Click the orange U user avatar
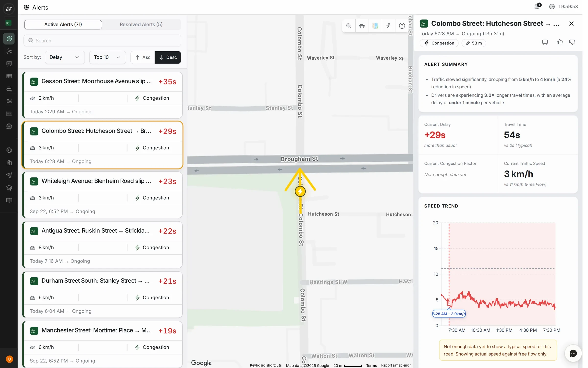588x368 pixels. (x=9, y=359)
